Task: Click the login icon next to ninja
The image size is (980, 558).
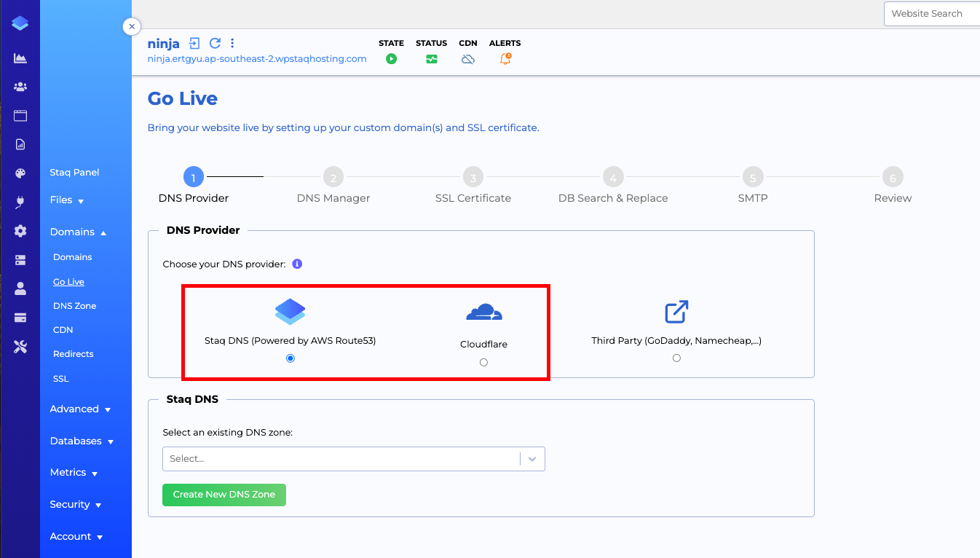Action: pos(194,43)
